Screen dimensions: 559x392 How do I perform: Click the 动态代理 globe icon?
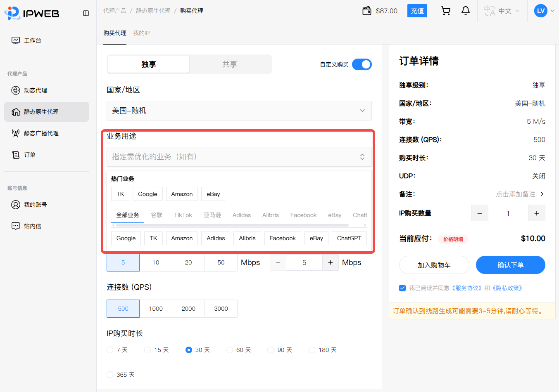point(16,90)
